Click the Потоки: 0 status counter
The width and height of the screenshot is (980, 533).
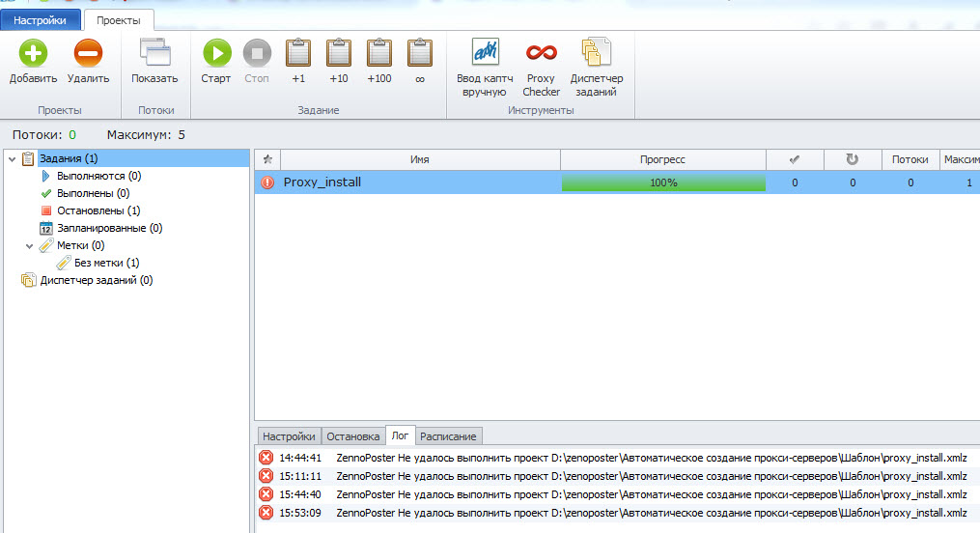pos(44,135)
